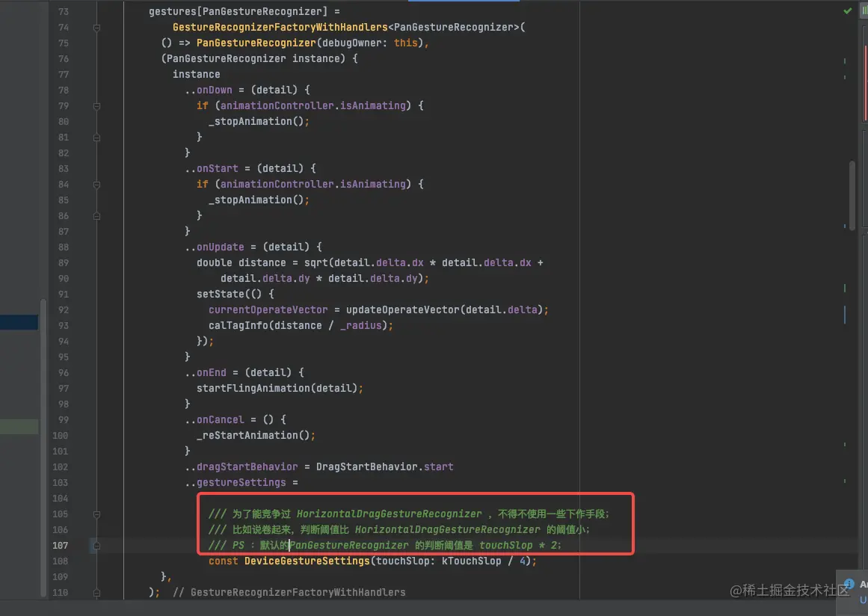Click _stopAnimation() on line 85
868x616 pixels.
point(256,200)
